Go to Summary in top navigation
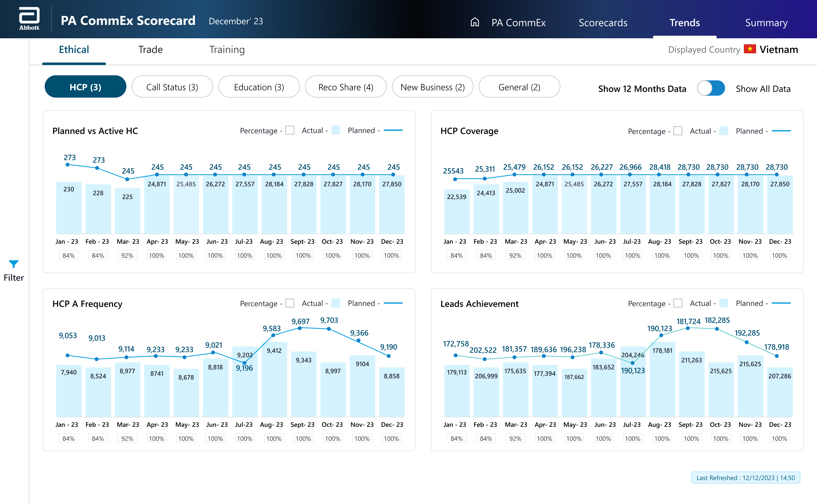This screenshot has width=817, height=504. click(766, 23)
